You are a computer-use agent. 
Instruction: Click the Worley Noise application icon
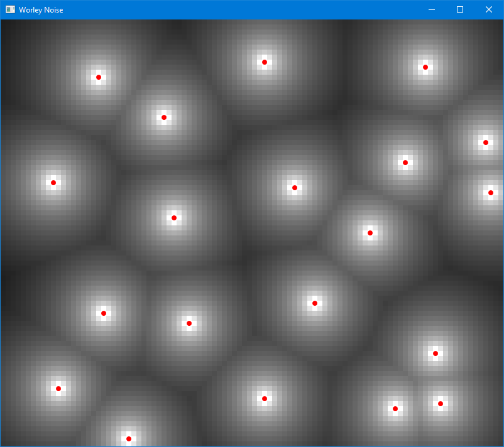pos(10,9)
